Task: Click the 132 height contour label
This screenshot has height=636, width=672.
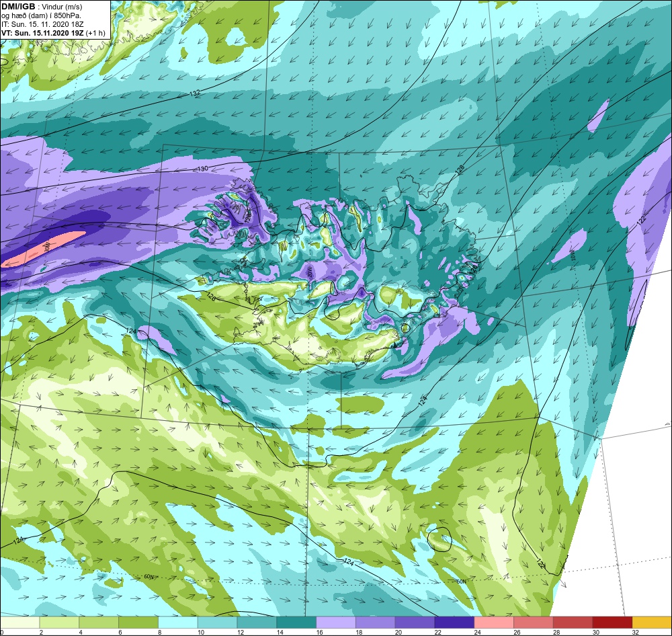Action: (195, 93)
